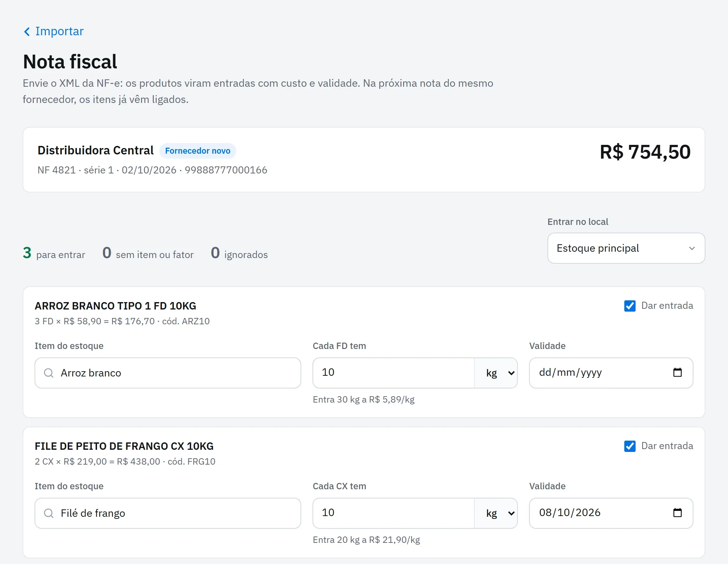Click the back chevron icon beside Importar
The image size is (728, 564).
coord(27,32)
